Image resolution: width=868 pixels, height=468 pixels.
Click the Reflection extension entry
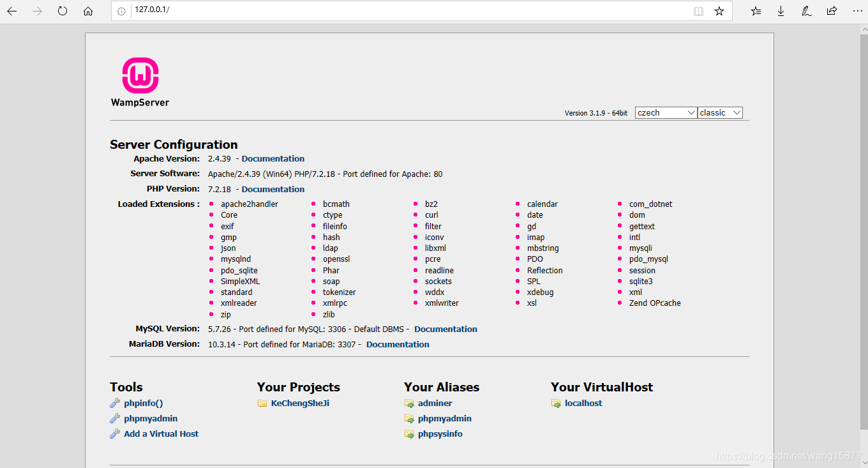click(x=545, y=270)
